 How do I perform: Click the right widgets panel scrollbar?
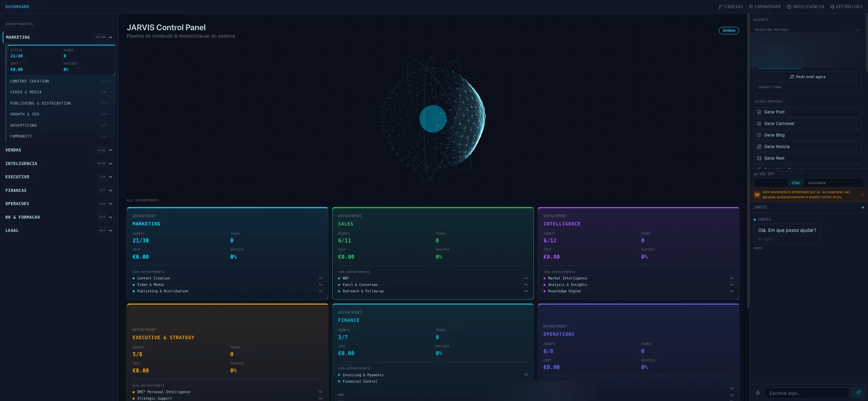[866, 43]
